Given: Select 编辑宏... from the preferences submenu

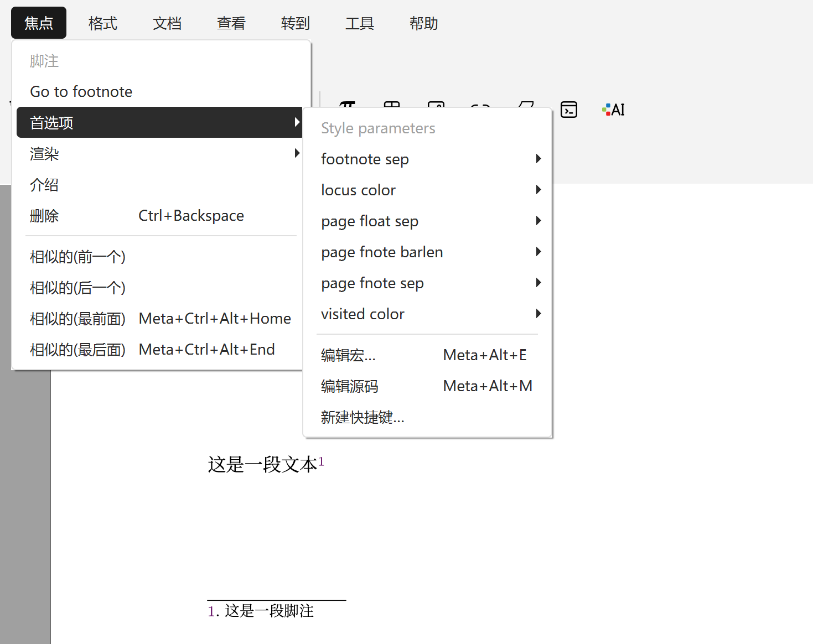Looking at the screenshot, I should tap(349, 355).
